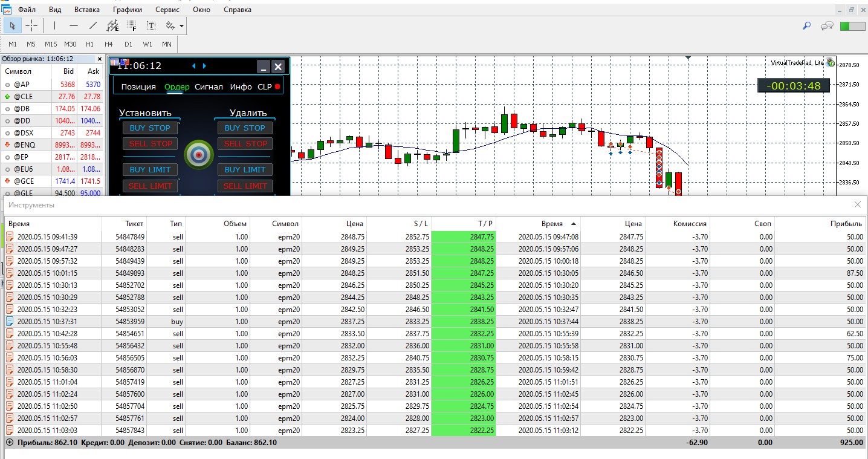Image resolution: width=868 pixels, height=459 pixels.
Task: Select the cursor arrow tool
Action: (13, 25)
